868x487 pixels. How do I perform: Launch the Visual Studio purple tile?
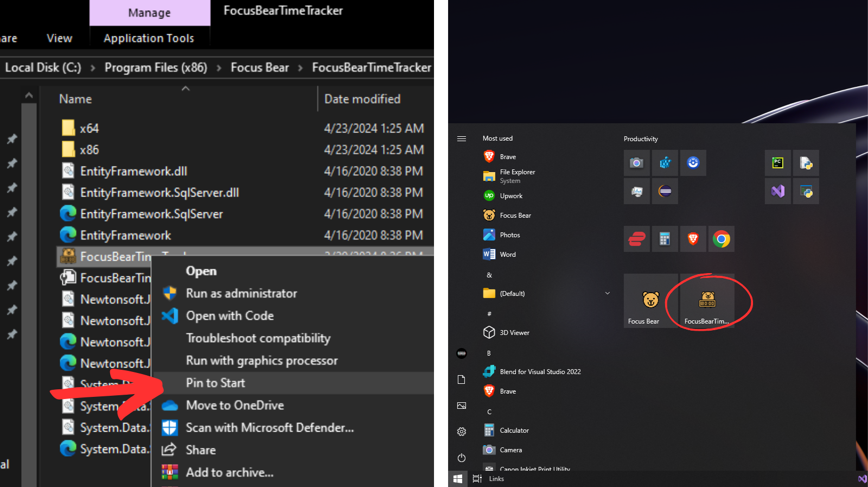click(777, 191)
